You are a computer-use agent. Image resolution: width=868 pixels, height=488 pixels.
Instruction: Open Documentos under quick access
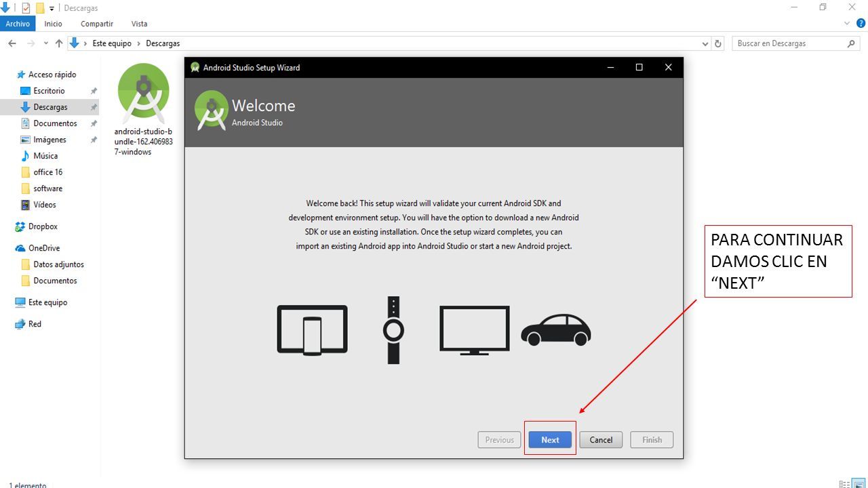55,123
